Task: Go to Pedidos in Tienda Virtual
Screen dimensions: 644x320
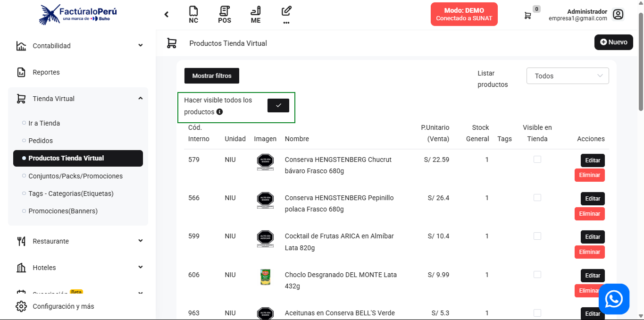Action: tap(41, 141)
